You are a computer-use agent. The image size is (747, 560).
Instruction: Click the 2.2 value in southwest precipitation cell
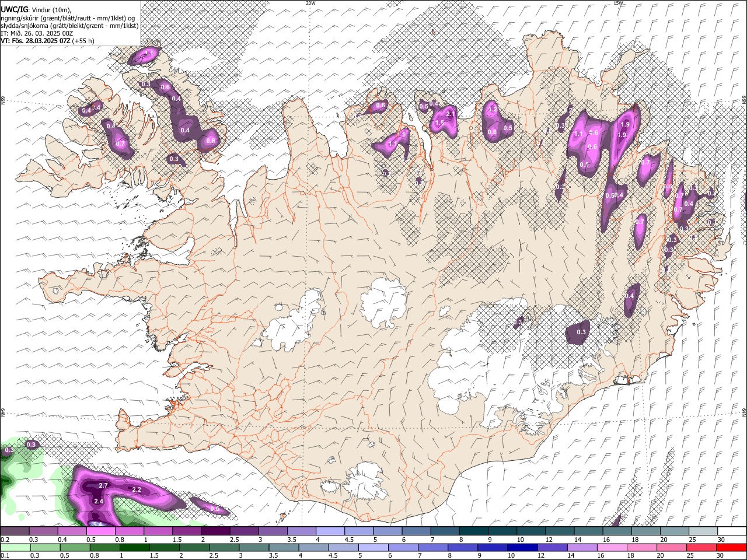[137, 489]
